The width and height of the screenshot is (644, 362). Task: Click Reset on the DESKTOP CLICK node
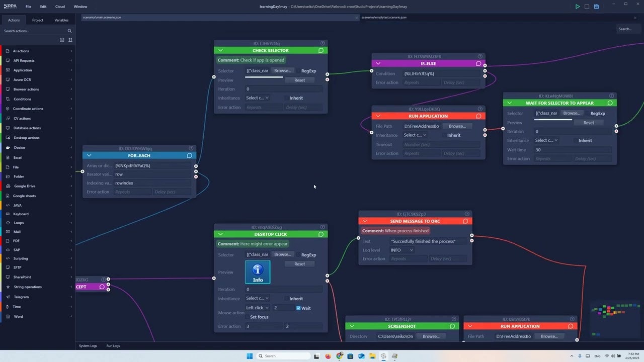(x=299, y=263)
